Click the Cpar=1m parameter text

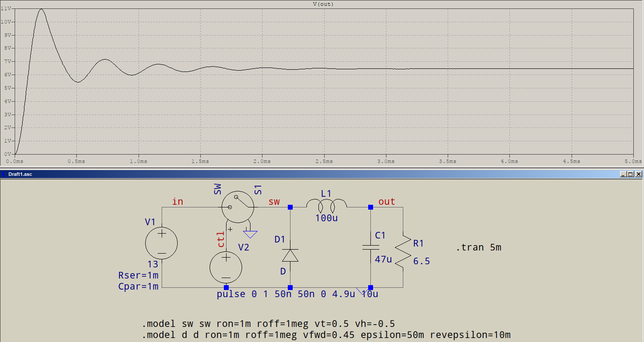click(138, 286)
